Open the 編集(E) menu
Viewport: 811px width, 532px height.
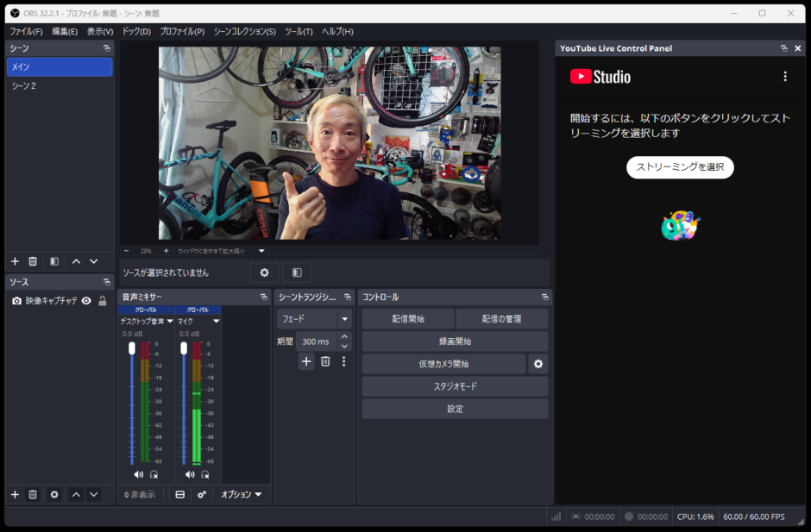65,32
